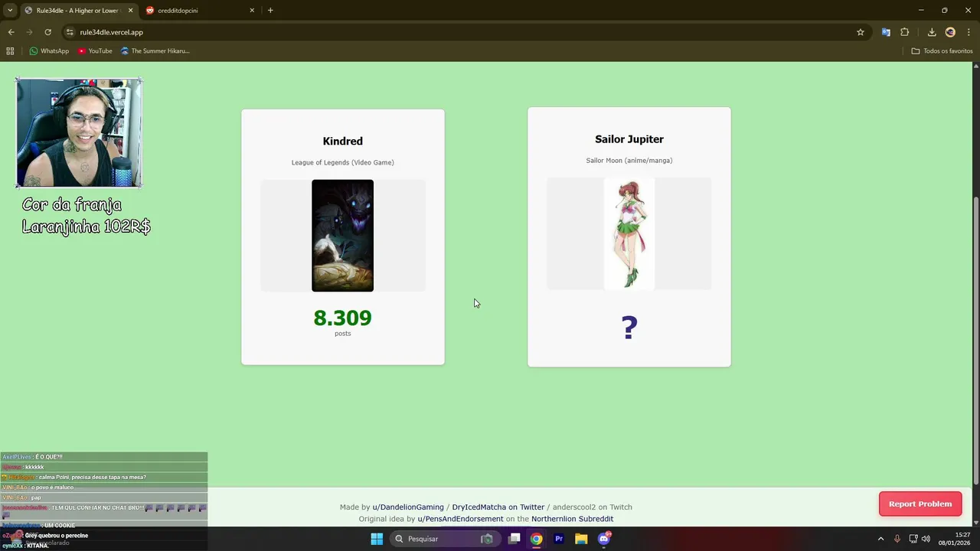Viewport: 980px width, 551px height.
Task: Open The Summer Hikaru bookmark
Action: tap(155, 51)
